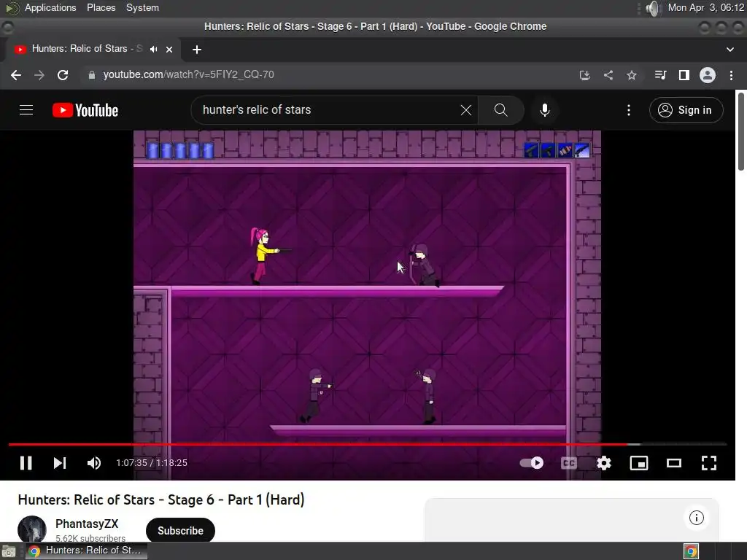This screenshot has width=747, height=560.
Task: Bookmark this tab with star
Action: pyautogui.click(x=631, y=75)
